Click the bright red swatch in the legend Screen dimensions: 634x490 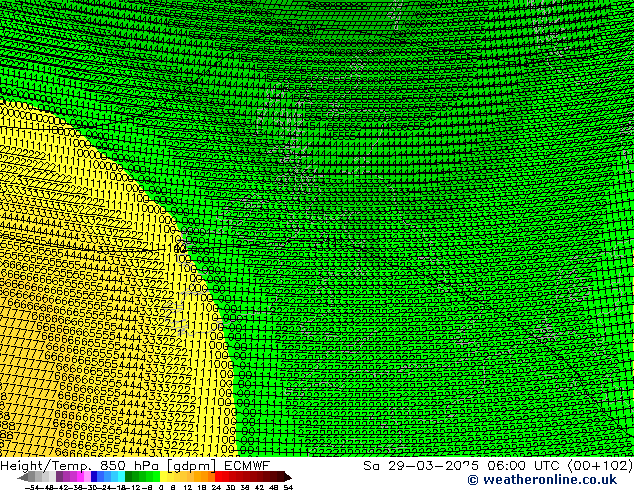(x=218, y=476)
